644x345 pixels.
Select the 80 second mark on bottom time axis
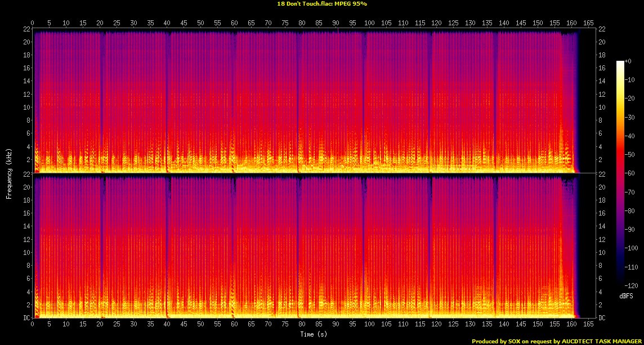click(x=302, y=325)
